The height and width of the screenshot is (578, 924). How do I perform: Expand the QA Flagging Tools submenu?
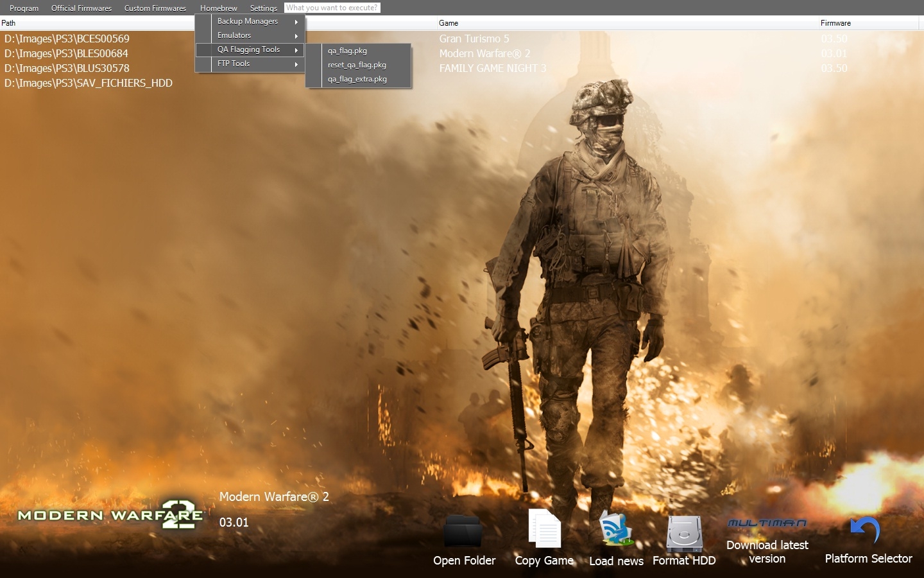click(250, 49)
